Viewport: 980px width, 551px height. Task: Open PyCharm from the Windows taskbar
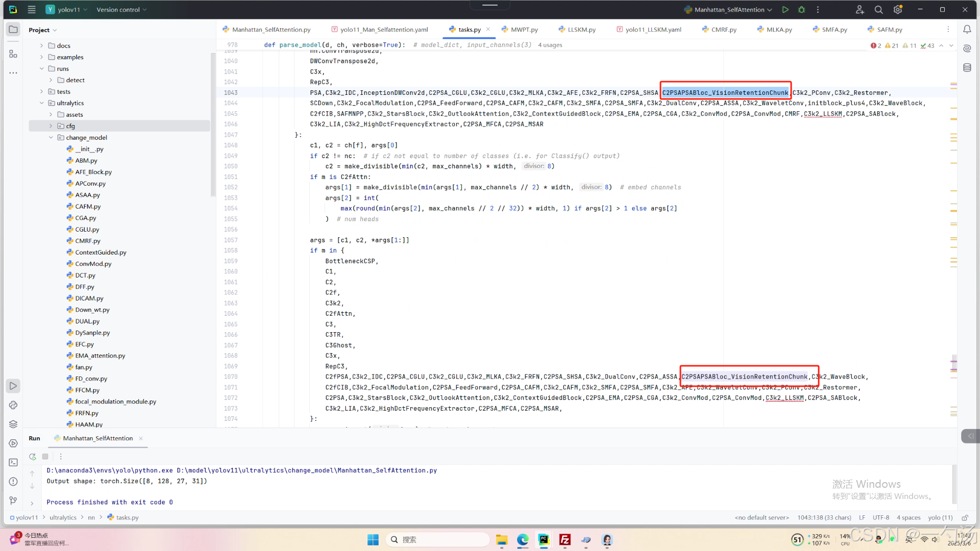544,540
